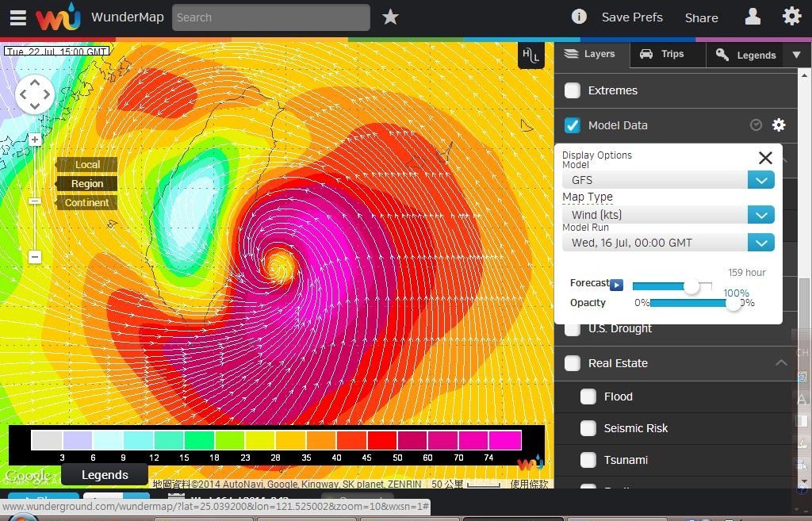Open the Model Data settings gear
The image size is (812, 521).
tap(779, 125)
